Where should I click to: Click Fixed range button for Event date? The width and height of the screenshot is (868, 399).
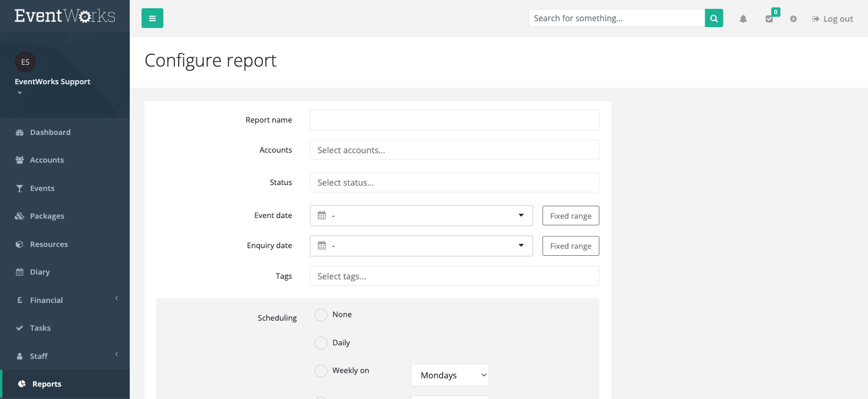pos(571,216)
